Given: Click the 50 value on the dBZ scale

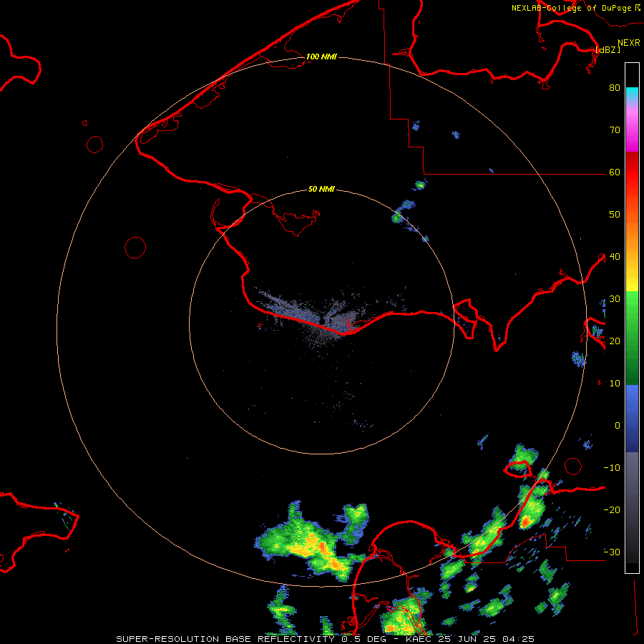Looking at the screenshot, I should tap(615, 215).
